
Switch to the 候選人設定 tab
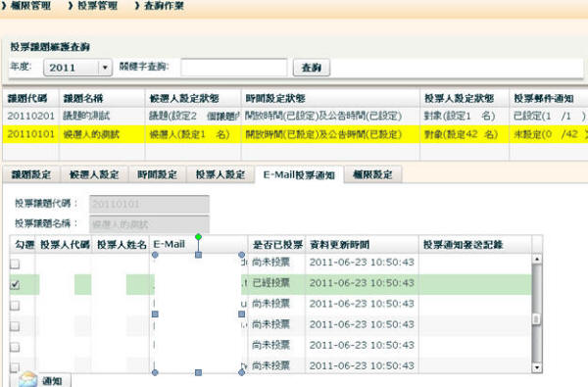click(94, 174)
